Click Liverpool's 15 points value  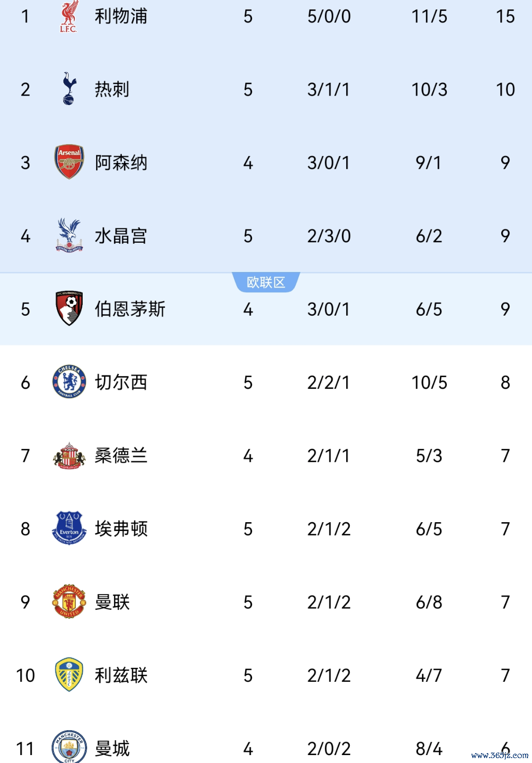(505, 16)
